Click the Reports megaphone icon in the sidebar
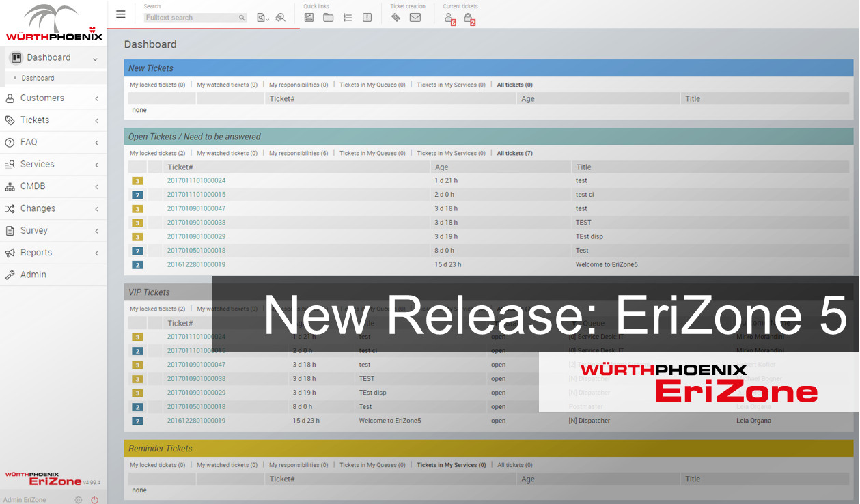Image resolution: width=860 pixels, height=504 pixels. (10, 253)
